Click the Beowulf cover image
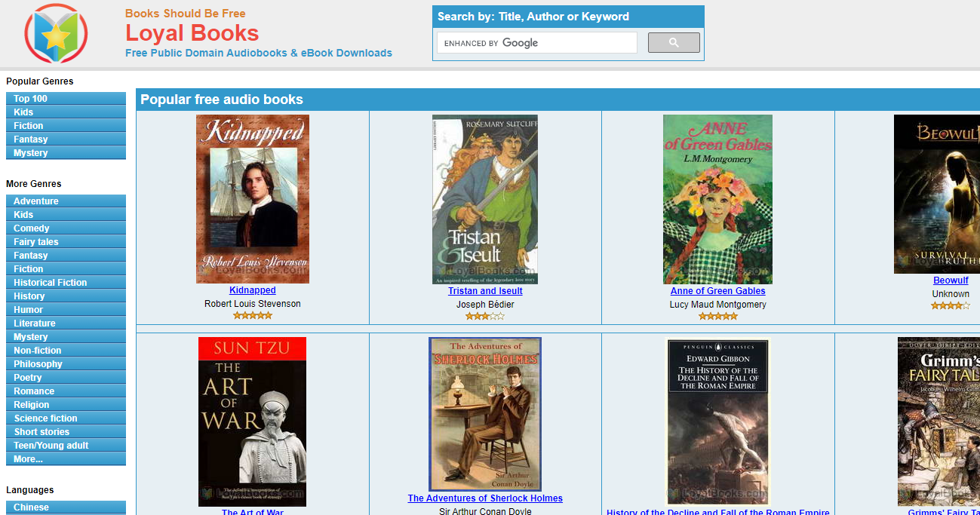Image resolution: width=980 pixels, height=515 pixels. [x=937, y=194]
